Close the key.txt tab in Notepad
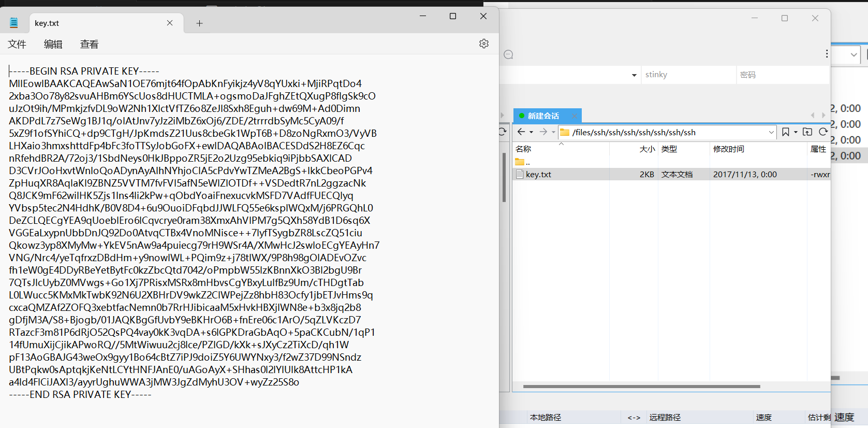The height and width of the screenshot is (428, 868). [170, 23]
